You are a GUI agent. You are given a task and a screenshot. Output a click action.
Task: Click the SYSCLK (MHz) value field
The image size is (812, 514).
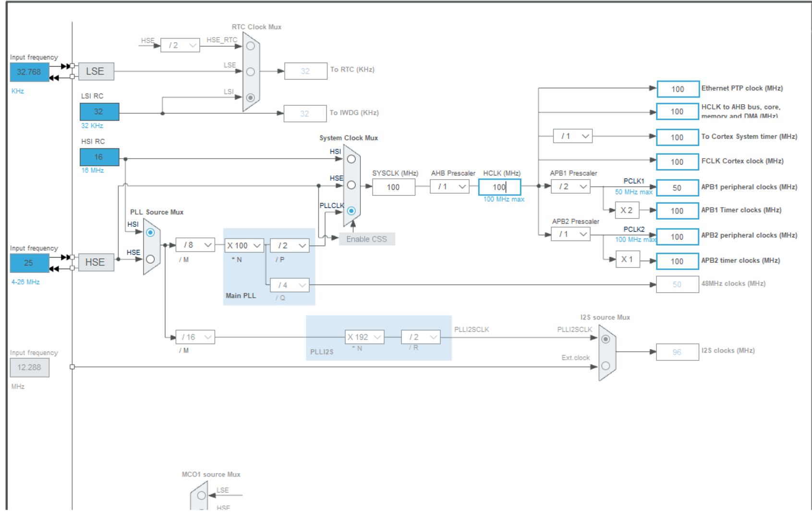394,187
